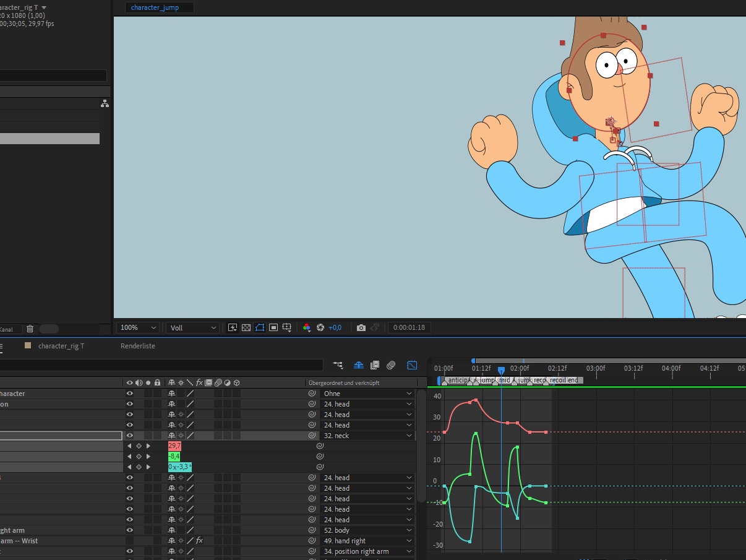Image resolution: width=746 pixels, height=560 pixels.
Task: Take a snapshot with the camera icon
Action: pos(361,327)
